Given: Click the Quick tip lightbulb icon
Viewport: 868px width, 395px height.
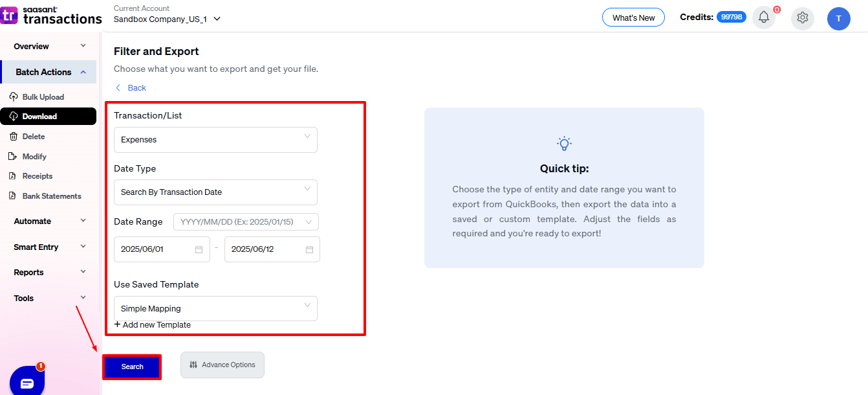Looking at the screenshot, I should point(564,144).
